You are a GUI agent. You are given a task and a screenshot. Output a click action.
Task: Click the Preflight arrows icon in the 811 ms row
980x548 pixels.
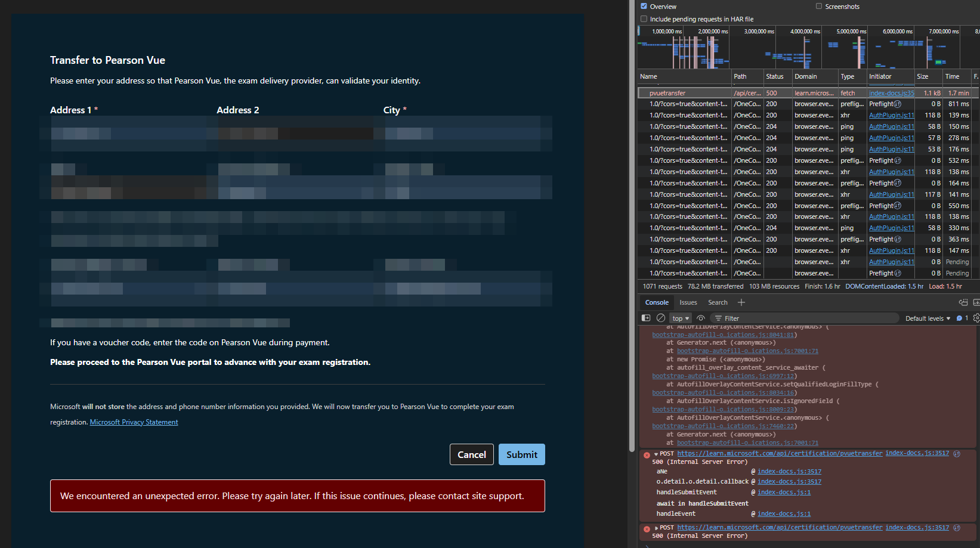[898, 104]
